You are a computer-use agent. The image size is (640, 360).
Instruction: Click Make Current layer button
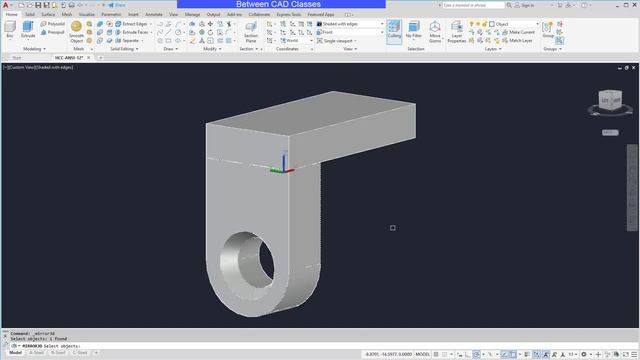(518, 32)
